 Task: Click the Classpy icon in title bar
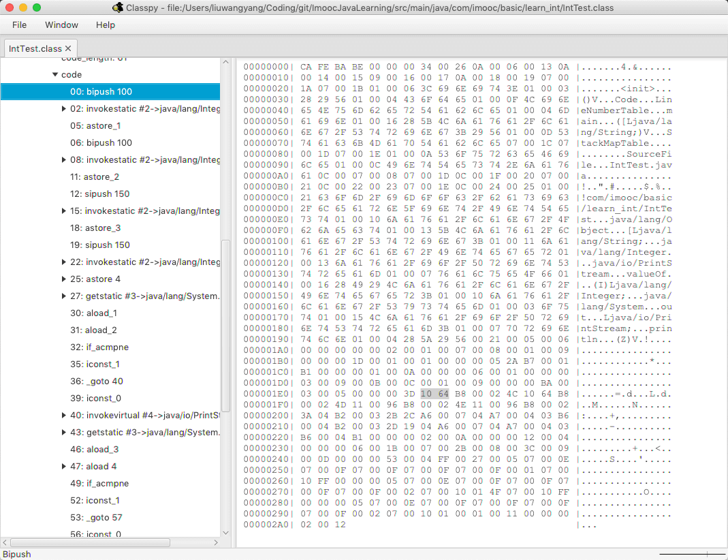[x=118, y=7]
